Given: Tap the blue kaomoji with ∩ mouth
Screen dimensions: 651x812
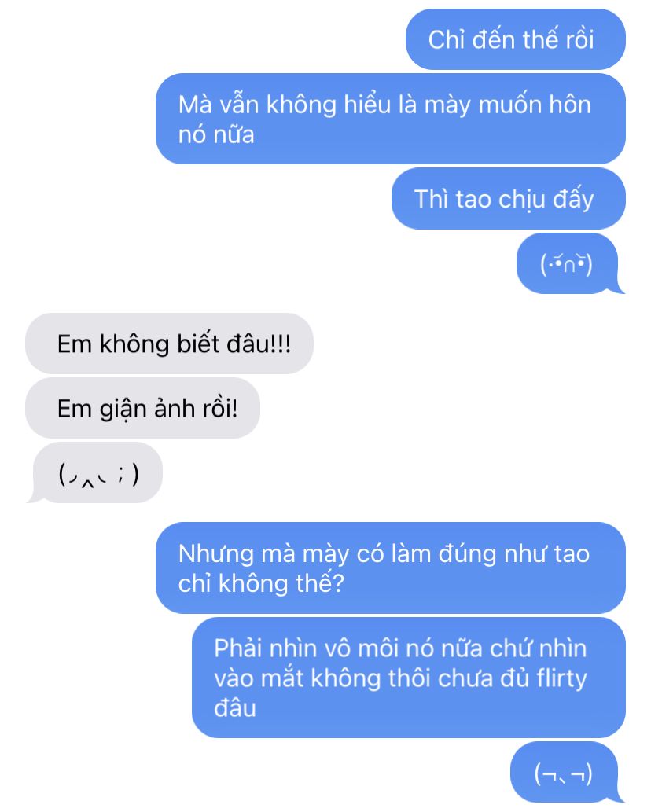Looking at the screenshot, I should [570, 263].
